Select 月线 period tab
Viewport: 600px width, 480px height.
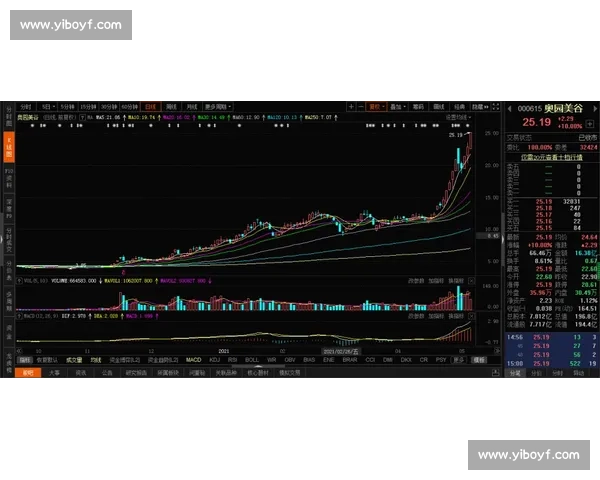191,107
